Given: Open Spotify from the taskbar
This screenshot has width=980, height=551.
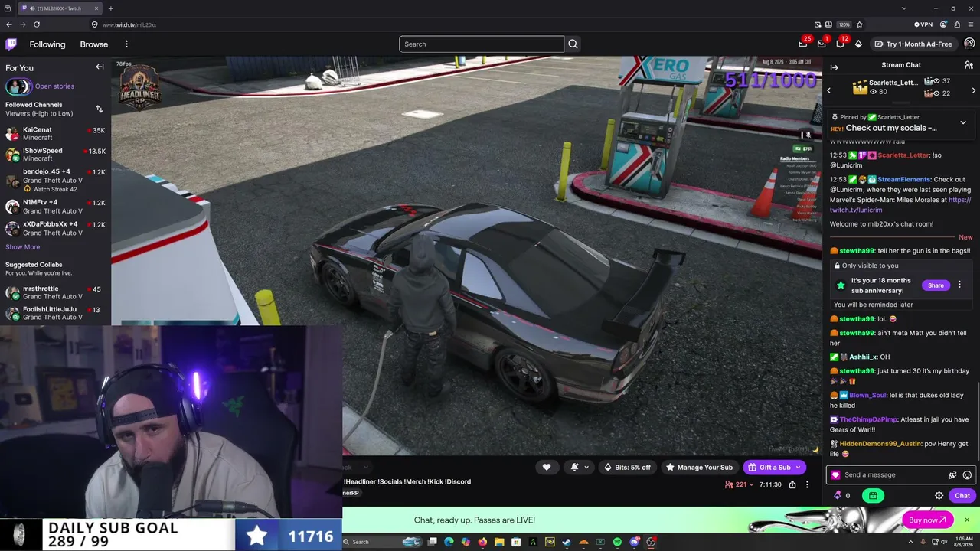Looking at the screenshot, I should pos(617,542).
